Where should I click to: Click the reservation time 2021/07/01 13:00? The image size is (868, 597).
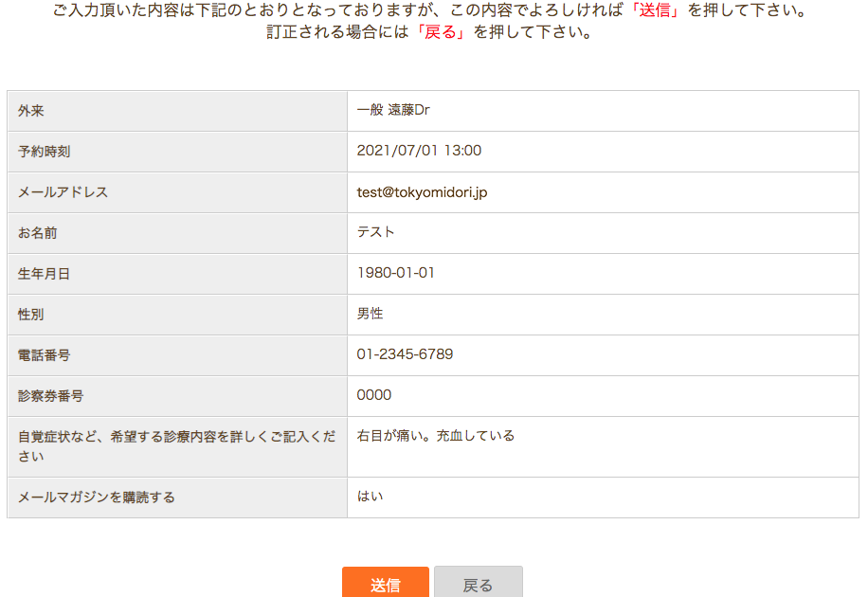(419, 151)
